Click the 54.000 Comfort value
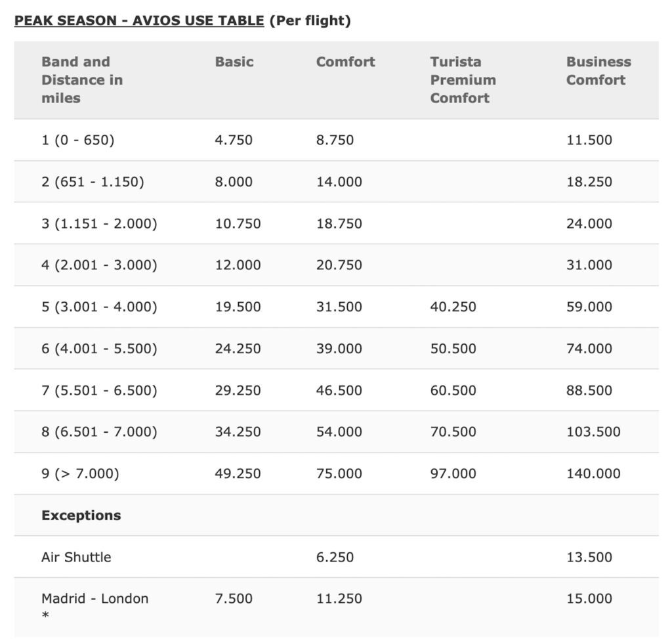This screenshot has height=639, width=672. (x=339, y=431)
